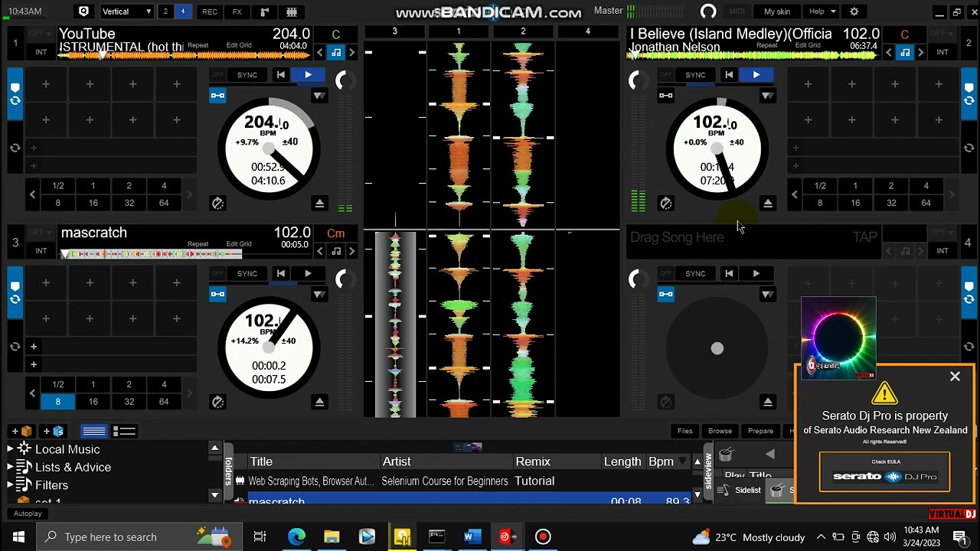Viewport: 980px width, 551px height.
Task: Expand the Filters folder
Action: 10,485
